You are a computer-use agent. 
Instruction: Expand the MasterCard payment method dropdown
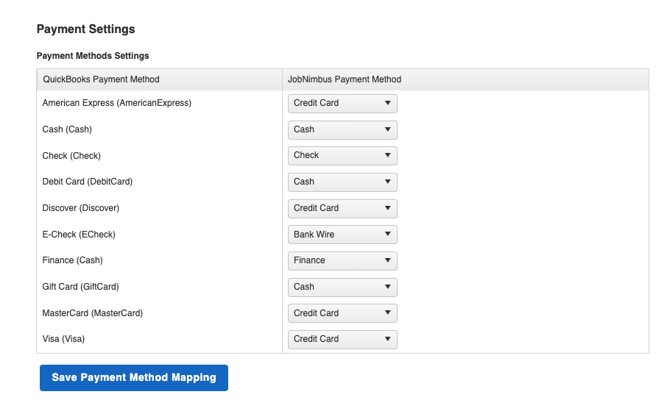(342, 313)
